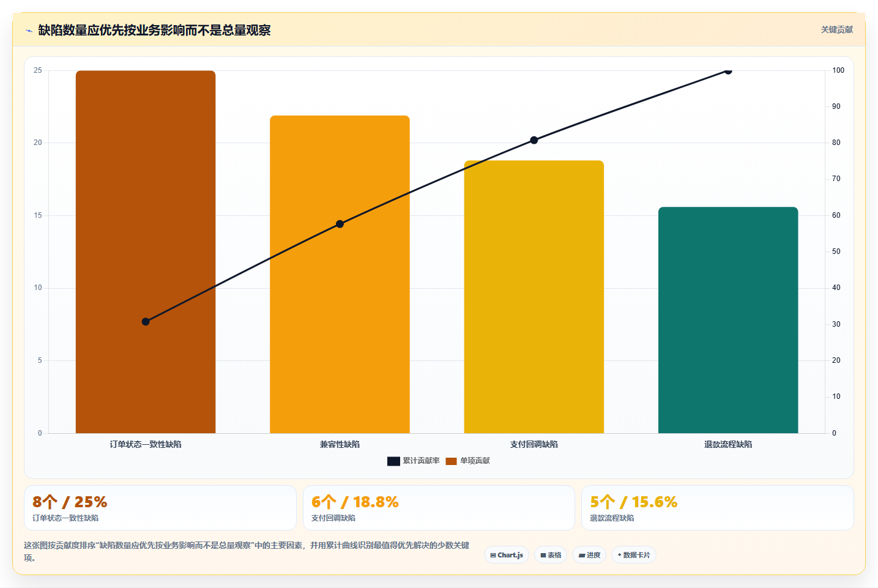Viewport: 878px width, 588px height.
Task: Click the x-axis label 退款流程缺陷
Action: click(x=728, y=444)
